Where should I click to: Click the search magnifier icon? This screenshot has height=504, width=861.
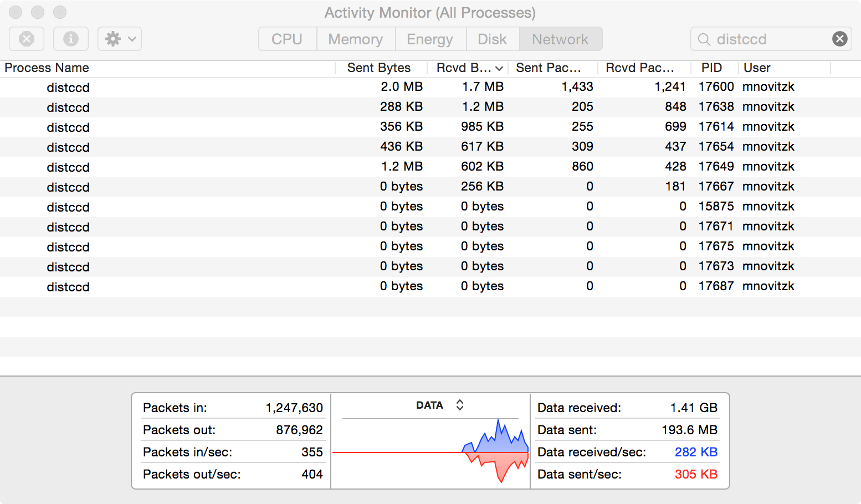coord(704,39)
